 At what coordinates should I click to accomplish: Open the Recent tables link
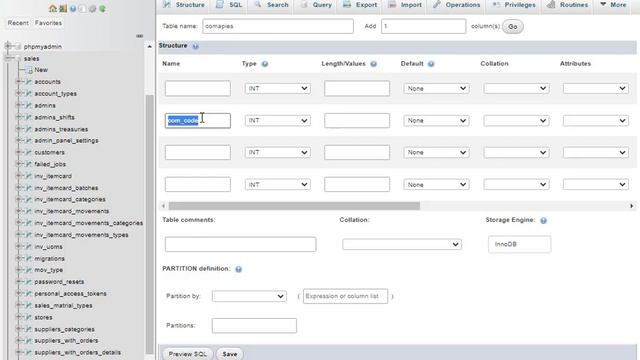point(18,23)
